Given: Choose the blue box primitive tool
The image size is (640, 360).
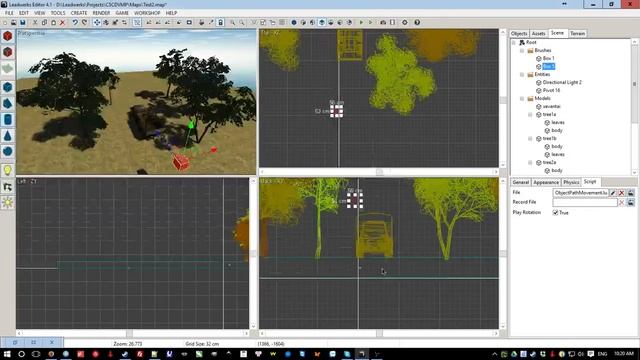Looking at the screenshot, I should [x=7, y=87].
